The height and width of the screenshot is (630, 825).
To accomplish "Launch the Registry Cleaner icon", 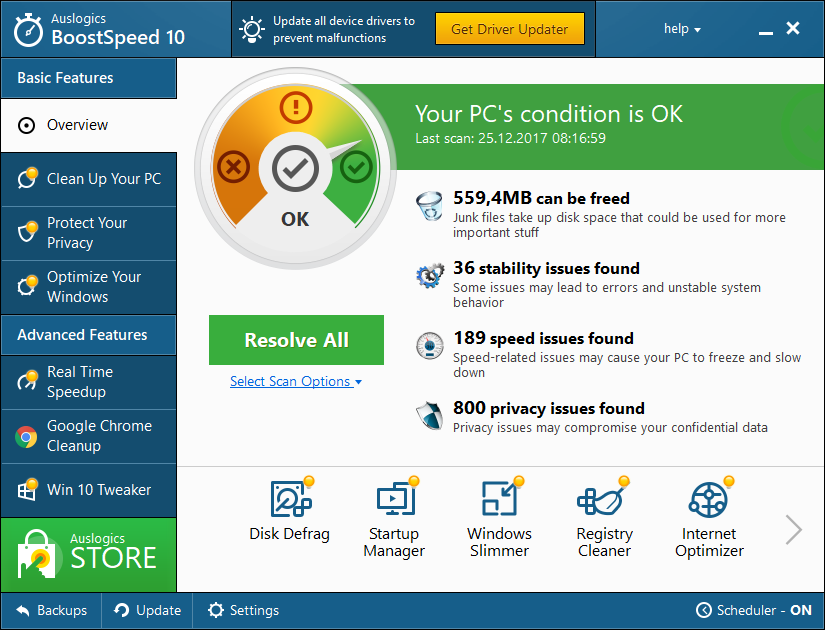I will [x=603, y=498].
